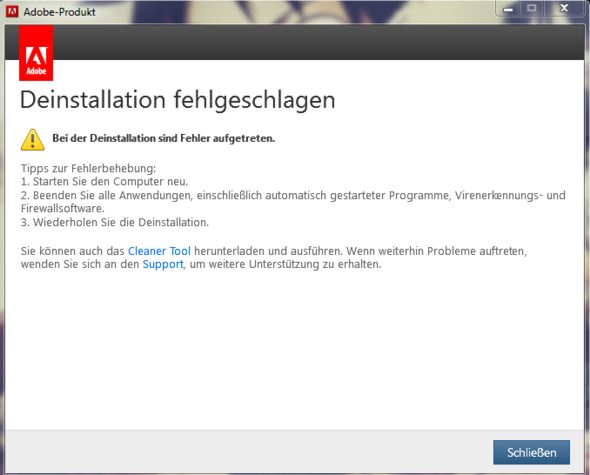
Task: Click the weitere Unterstützung zu erhalten text
Action: click(x=295, y=264)
